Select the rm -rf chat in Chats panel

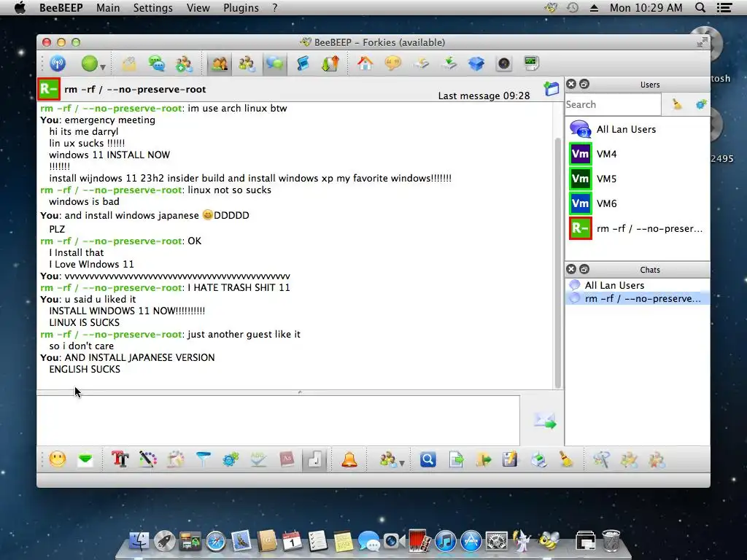pos(637,298)
